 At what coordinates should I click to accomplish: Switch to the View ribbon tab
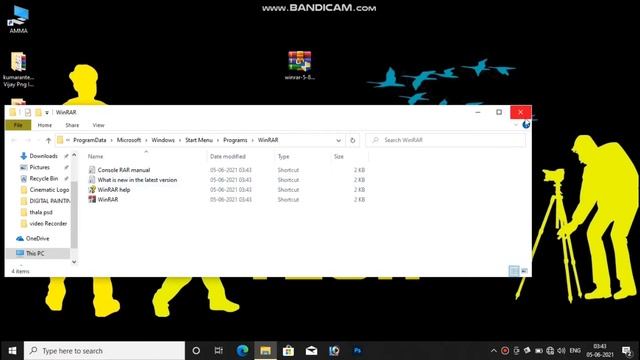[98, 125]
